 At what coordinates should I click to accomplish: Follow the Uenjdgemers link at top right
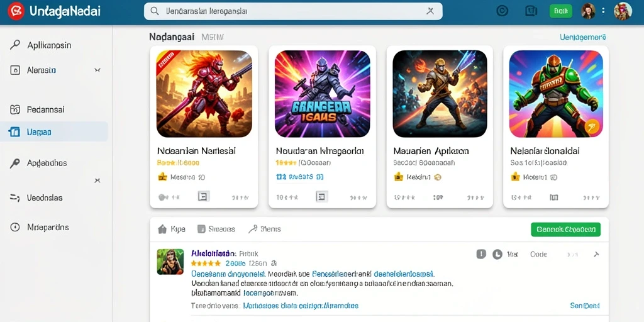click(583, 37)
